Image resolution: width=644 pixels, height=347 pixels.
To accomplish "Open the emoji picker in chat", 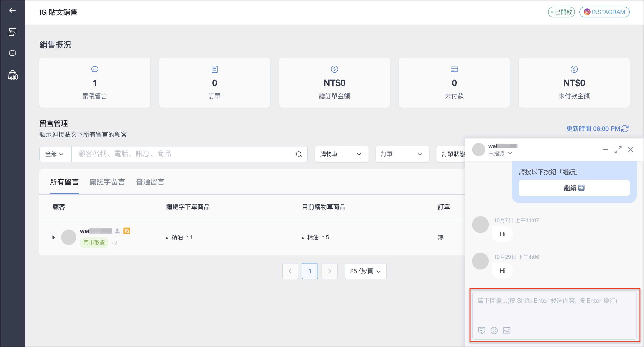I will [494, 330].
